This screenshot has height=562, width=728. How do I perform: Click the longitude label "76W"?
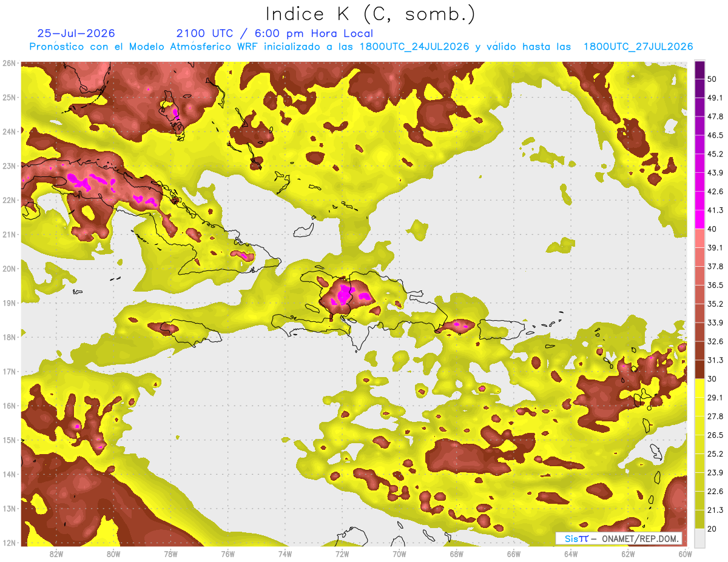pos(227,554)
